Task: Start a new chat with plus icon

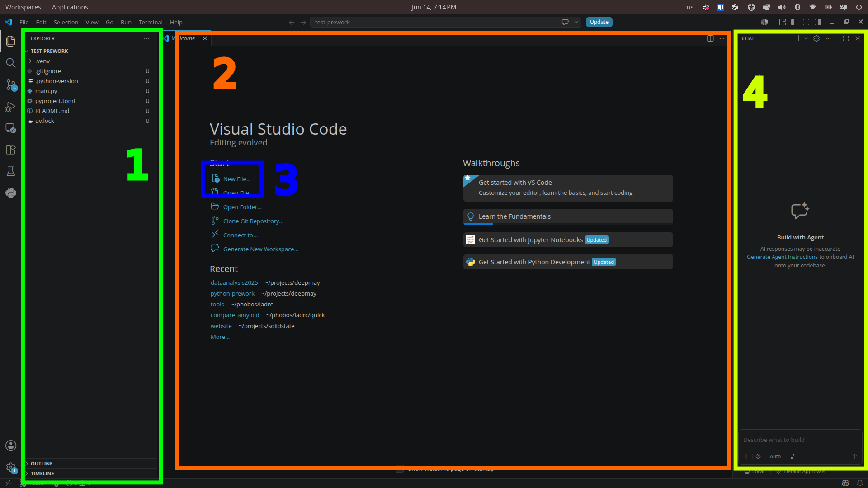Action: coord(798,38)
